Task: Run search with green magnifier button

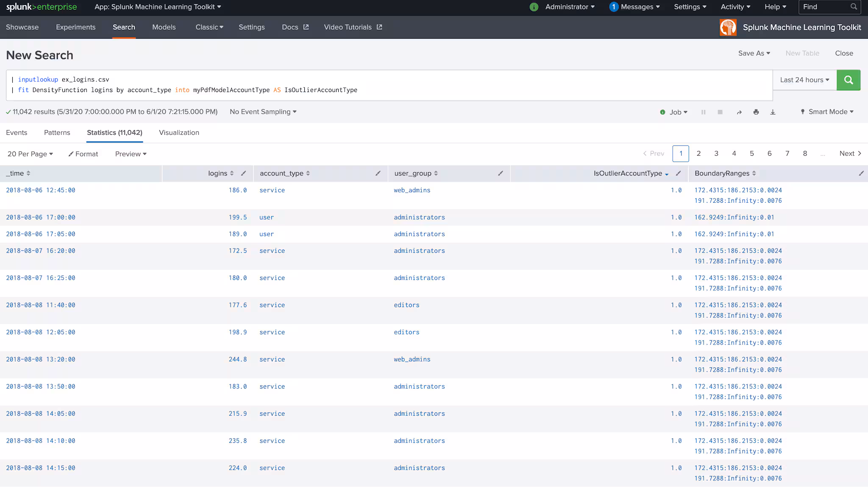Action: tap(848, 80)
